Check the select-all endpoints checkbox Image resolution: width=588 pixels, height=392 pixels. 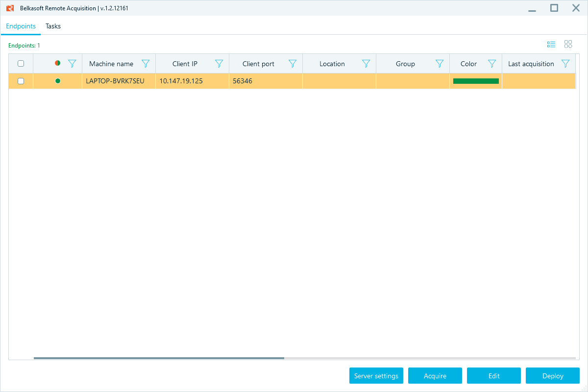(x=21, y=64)
